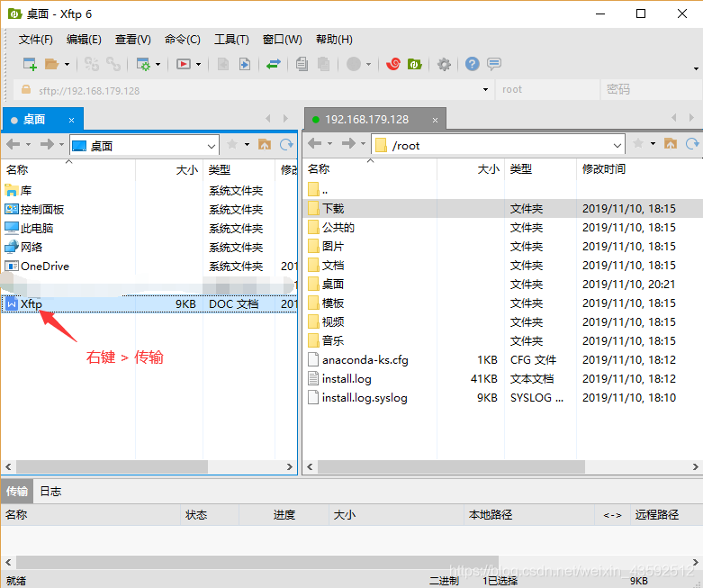Open the session properties gear-window icon
The width and height of the screenshot is (703, 588).
(x=143, y=64)
